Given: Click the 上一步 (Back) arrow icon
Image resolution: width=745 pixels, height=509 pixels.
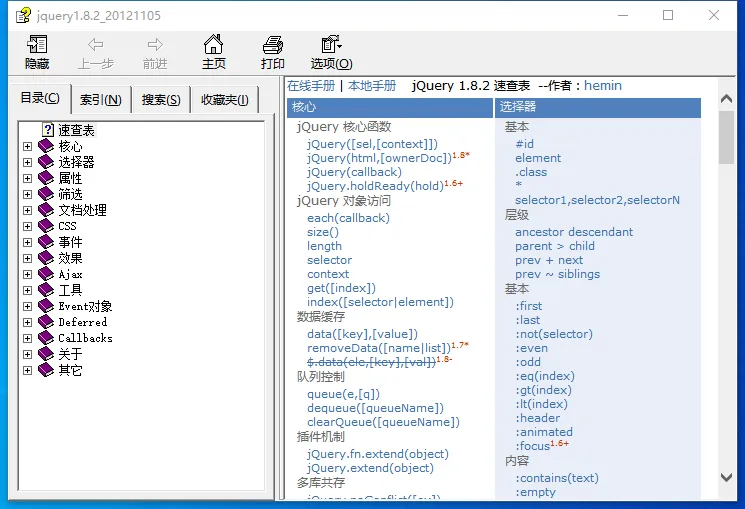Looking at the screenshot, I should [x=96, y=45].
